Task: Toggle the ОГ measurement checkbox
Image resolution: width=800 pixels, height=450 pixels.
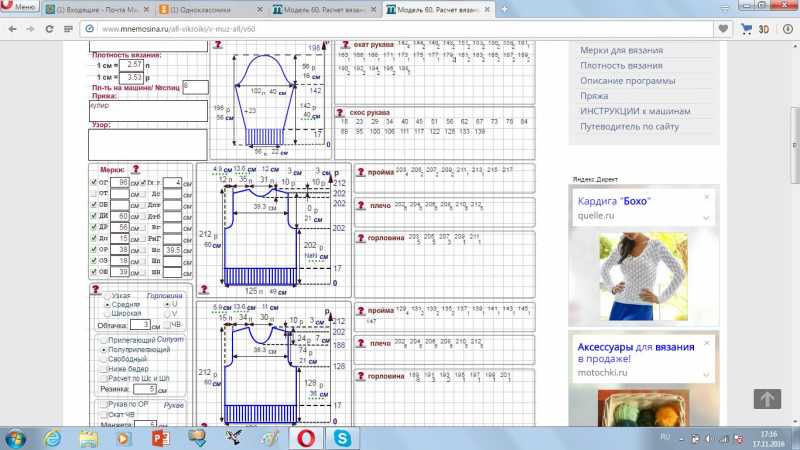Action: 95,184
